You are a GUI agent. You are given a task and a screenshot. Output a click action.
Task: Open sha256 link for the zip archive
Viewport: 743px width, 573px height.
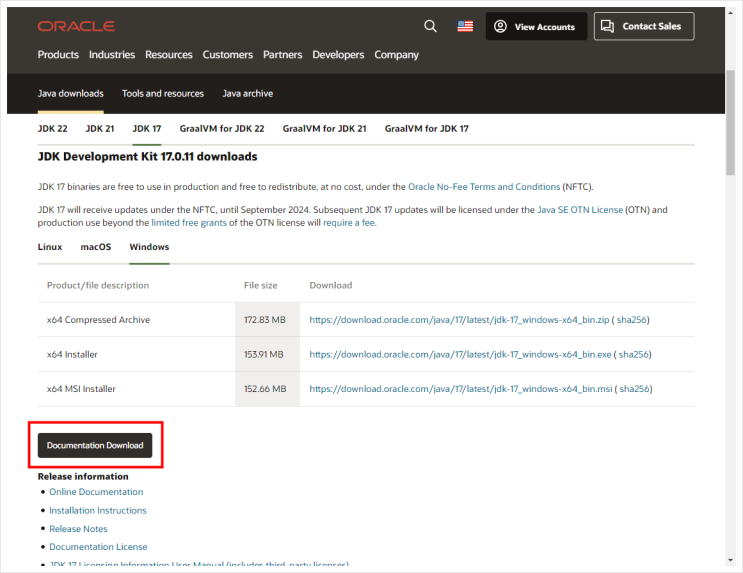(631, 320)
